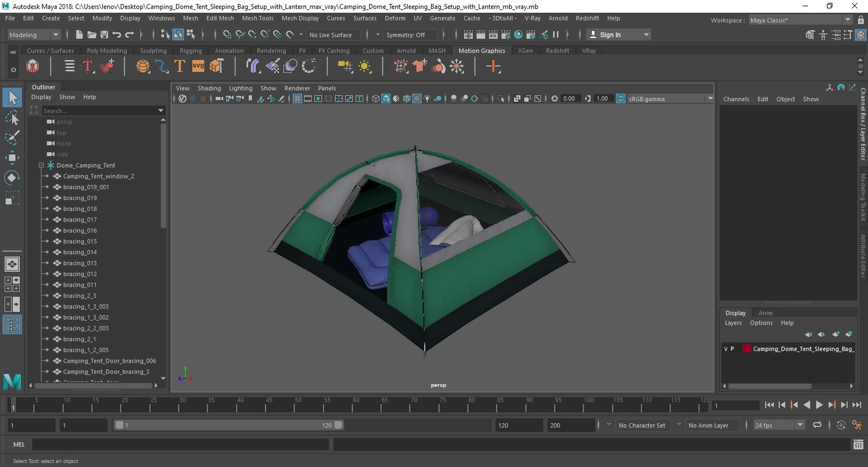Click the orange sphere shelf icon
Viewport: 868px width, 467px height.
tap(143, 67)
